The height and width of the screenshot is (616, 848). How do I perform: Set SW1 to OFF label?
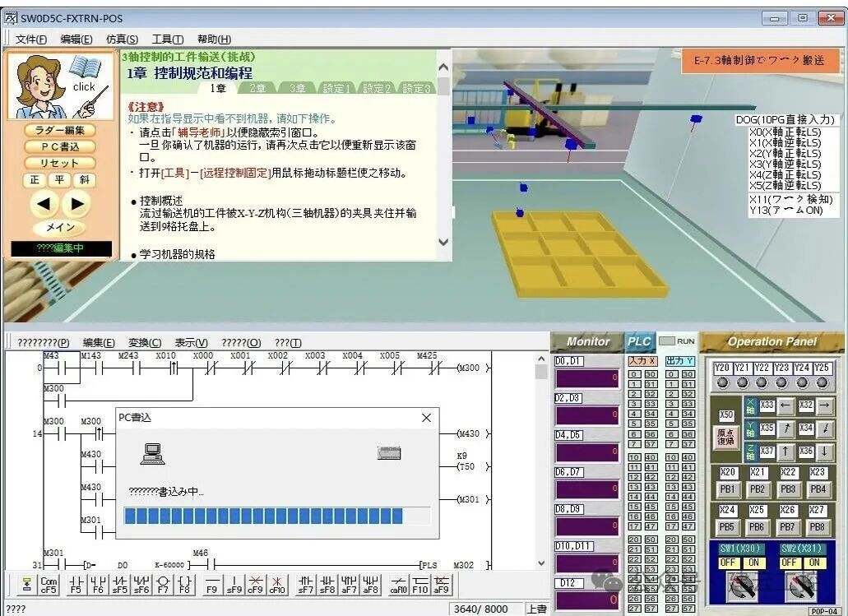(x=728, y=563)
